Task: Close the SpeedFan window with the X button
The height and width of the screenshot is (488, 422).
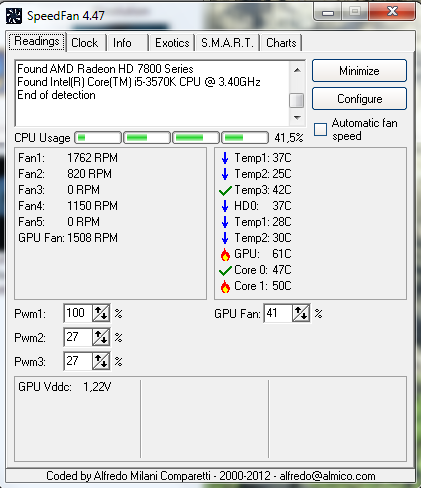Action: pyautogui.click(x=392, y=12)
